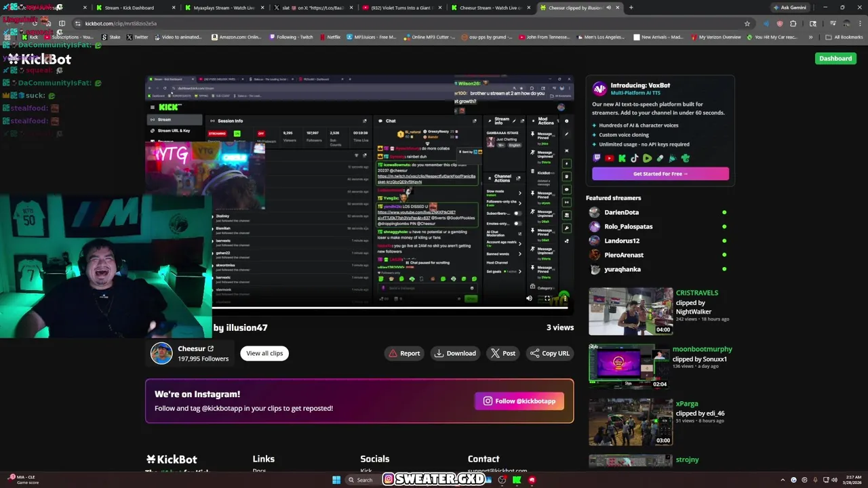
Task: Click the xParga clip title
Action: 687,404
